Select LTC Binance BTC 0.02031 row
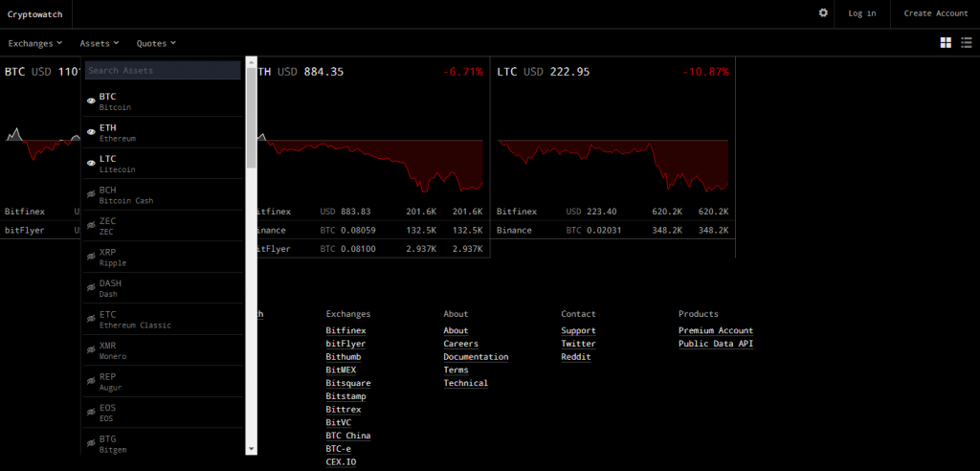Screen dimensions: 980x471 pyautogui.click(x=613, y=230)
